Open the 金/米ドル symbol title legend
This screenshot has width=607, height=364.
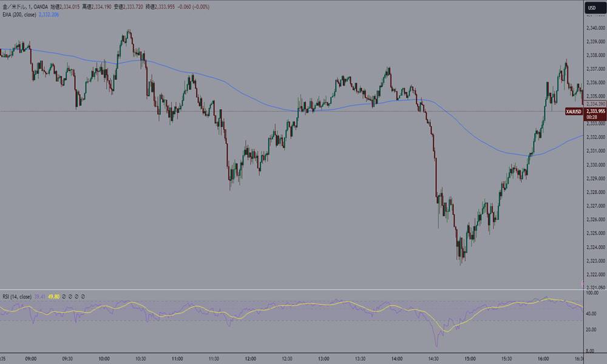(x=13, y=5)
